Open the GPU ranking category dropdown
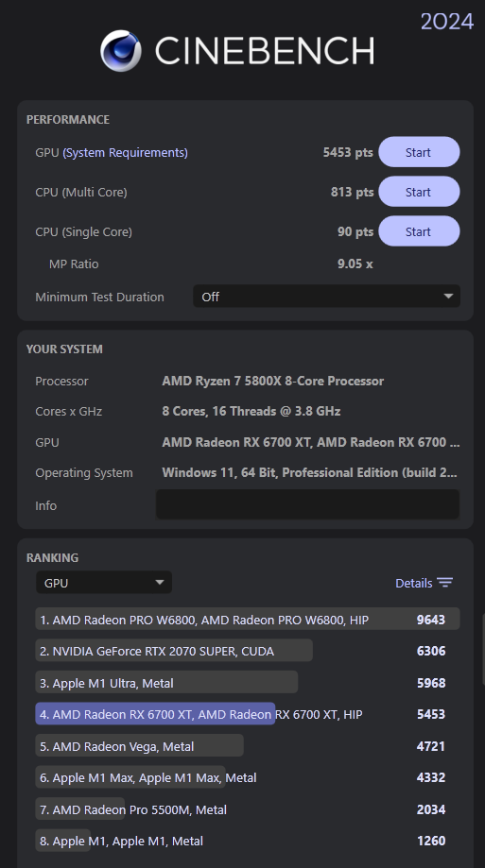This screenshot has width=485, height=868. pyautogui.click(x=104, y=583)
